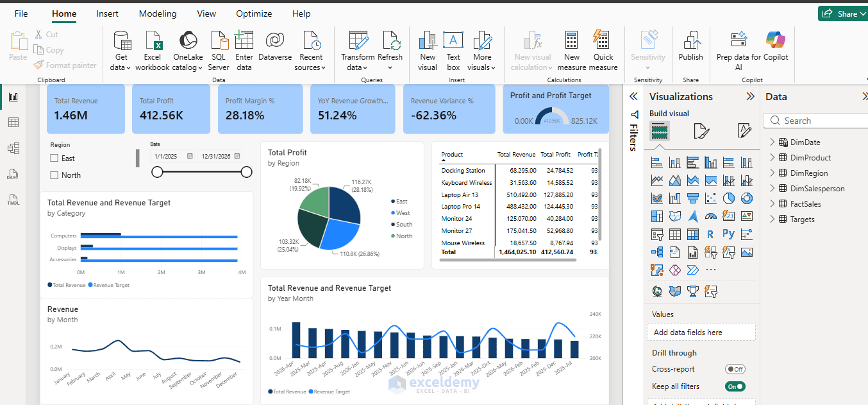Viewport: 868px width, 405px height.
Task: Expand the DimSalesperson table
Action: coord(772,188)
